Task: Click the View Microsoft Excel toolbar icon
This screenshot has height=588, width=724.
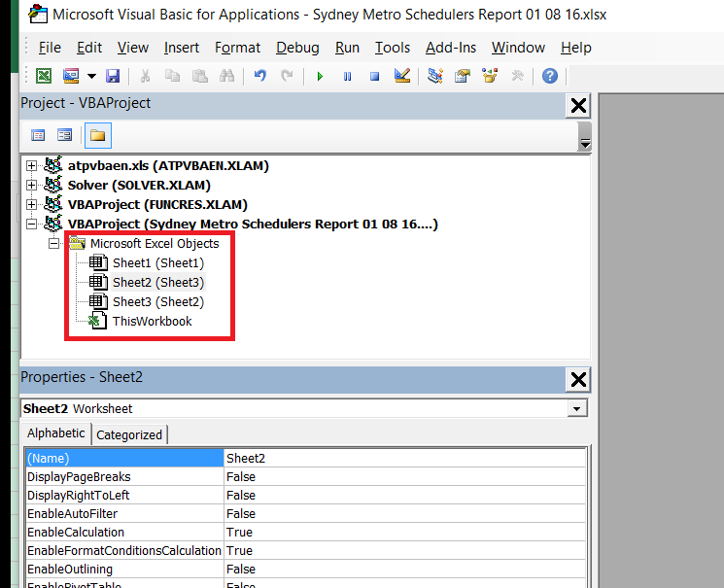Action: pos(44,76)
